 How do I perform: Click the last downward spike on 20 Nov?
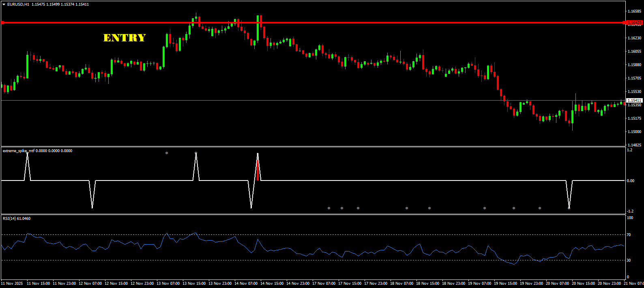pos(569,207)
